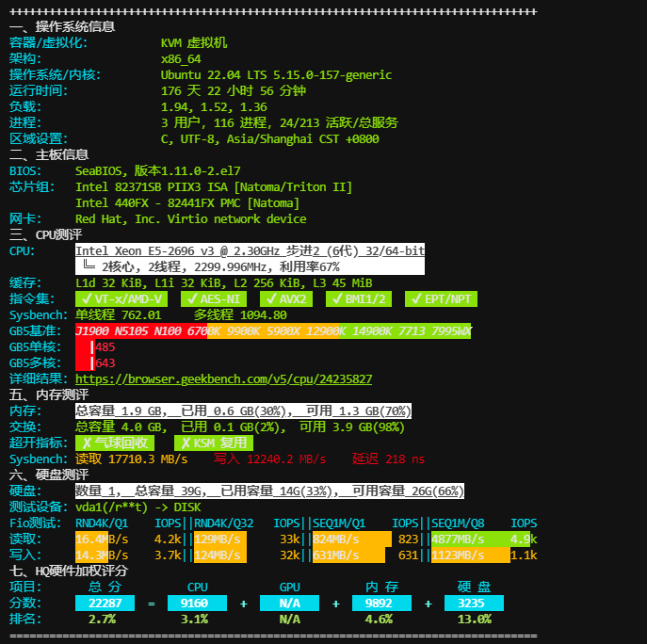Click the uptime 176 天 22 小时 value
The image size is (647, 644).
234,90
